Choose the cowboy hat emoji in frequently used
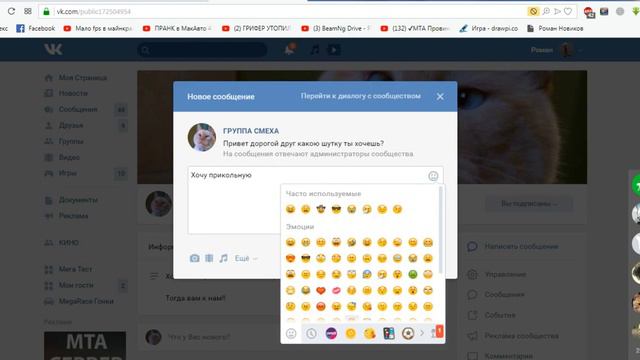Screen dimensions: 640x360 (321, 209)
